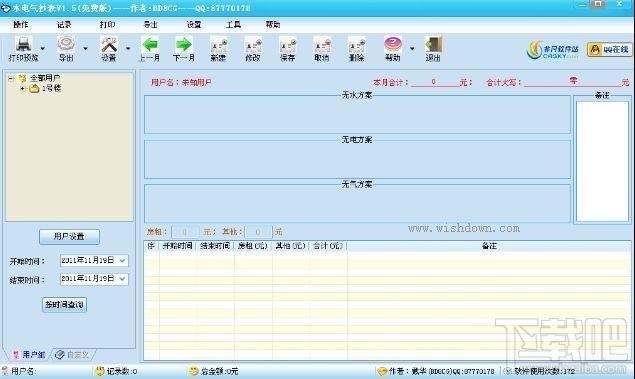Click the 序 column header

point(151,246)
